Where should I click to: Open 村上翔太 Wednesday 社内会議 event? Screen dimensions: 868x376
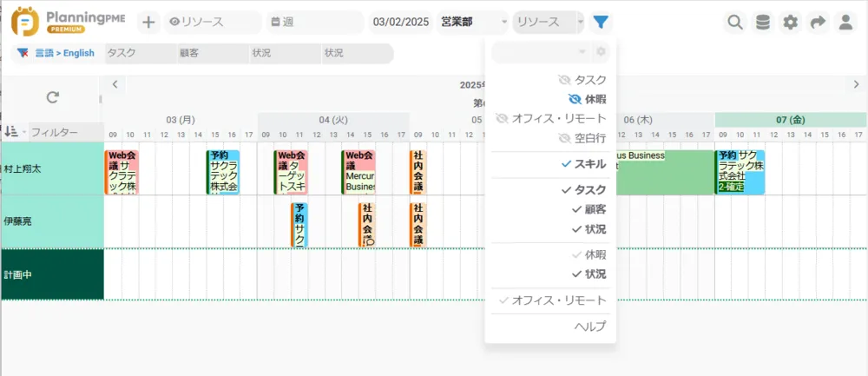coord(418,172)
